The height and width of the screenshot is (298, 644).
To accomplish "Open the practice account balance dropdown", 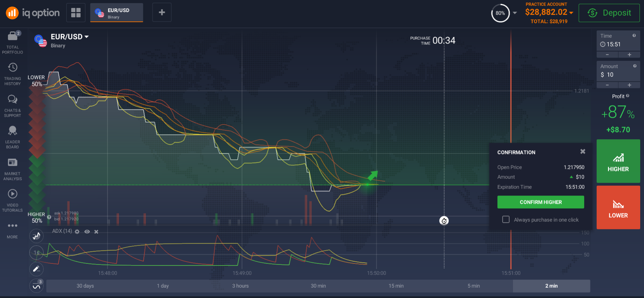I will click(x=571, y=13).
